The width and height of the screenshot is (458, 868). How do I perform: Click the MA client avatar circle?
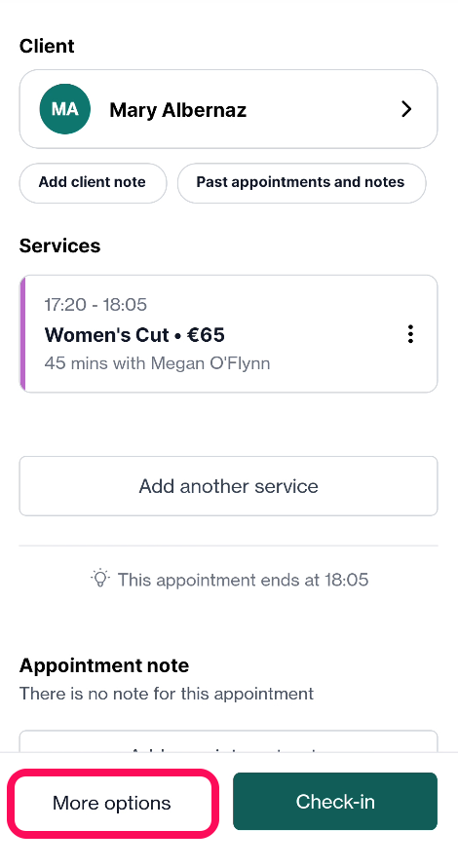(64, 109)
